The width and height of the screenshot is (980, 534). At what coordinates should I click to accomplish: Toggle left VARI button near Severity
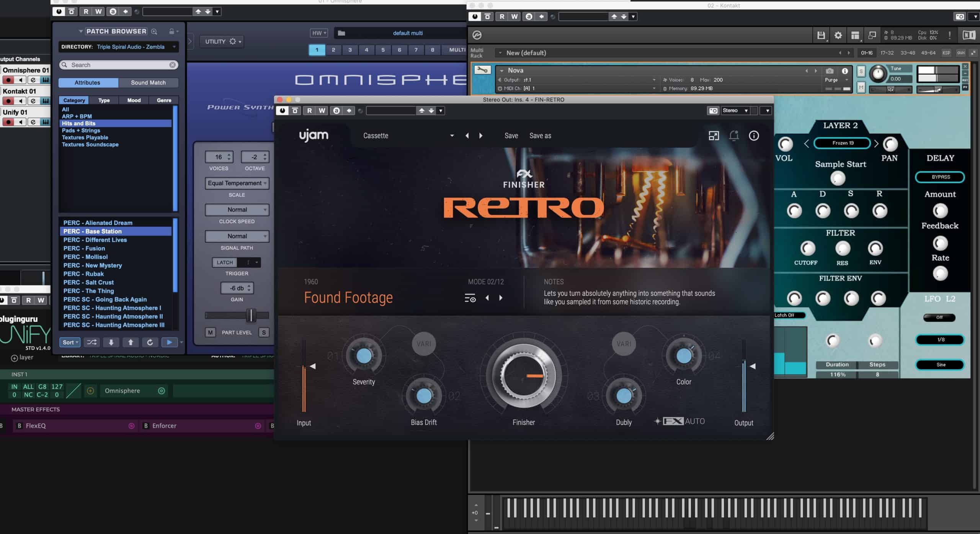424,344
